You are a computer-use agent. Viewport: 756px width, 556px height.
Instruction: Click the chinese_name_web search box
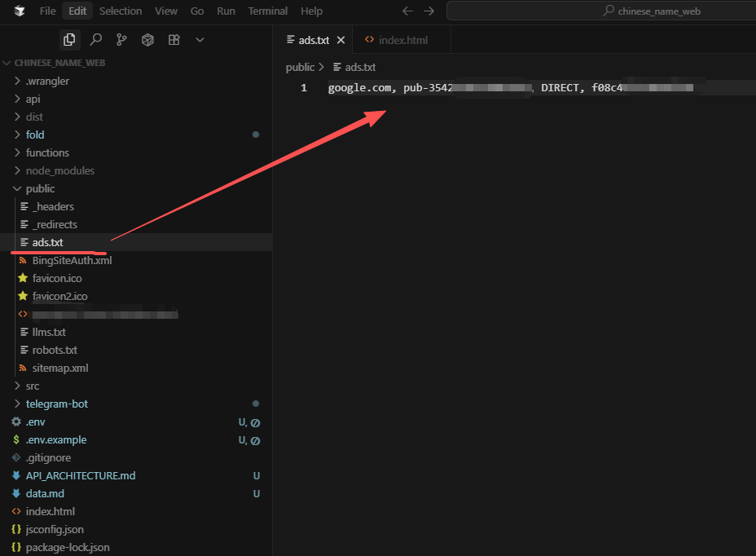point(601,11)
